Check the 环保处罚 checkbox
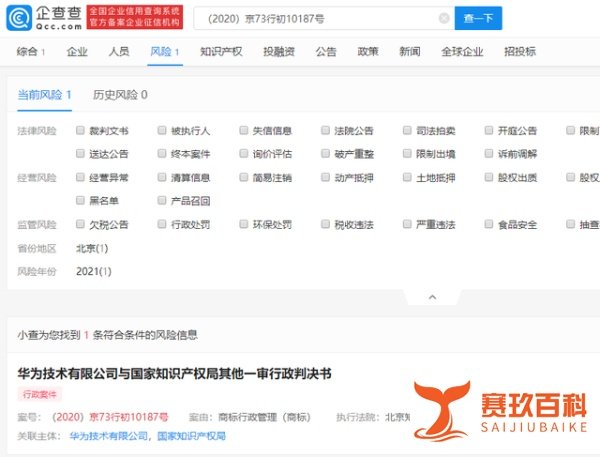 point(244,224)
